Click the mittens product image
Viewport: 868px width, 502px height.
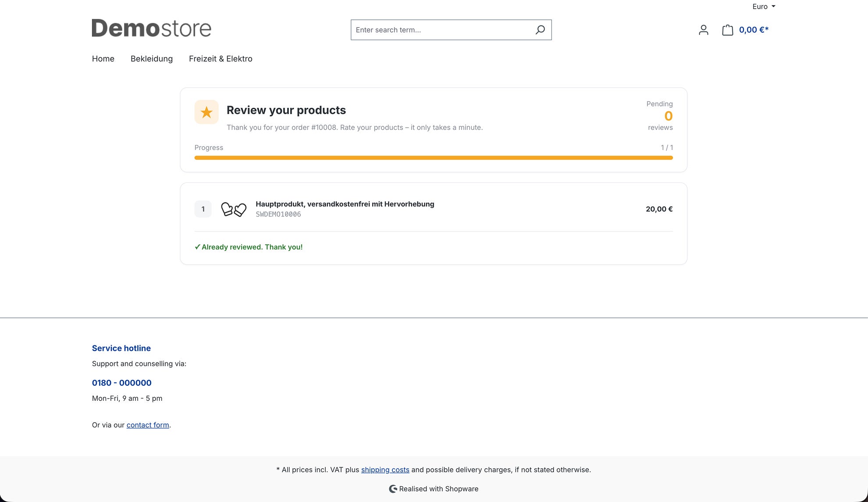pyautogui.click(x=234, y=209)
